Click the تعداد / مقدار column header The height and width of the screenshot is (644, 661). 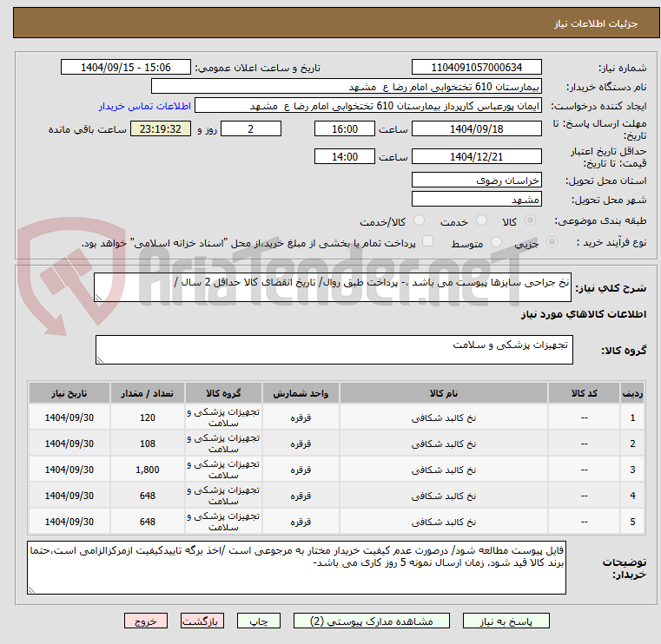[x=148, y=393]
